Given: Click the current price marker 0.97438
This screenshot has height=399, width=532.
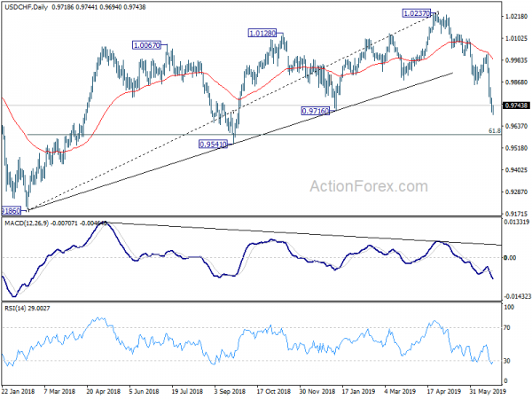Looking at the screenshot, I should tap(516, 106).
